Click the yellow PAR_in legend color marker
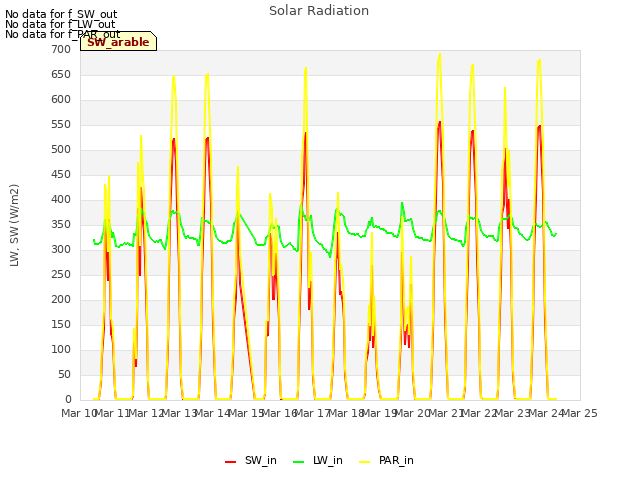The height and width of the screenshot is (480, 640). pyautogui.click(x=364, y=462)
